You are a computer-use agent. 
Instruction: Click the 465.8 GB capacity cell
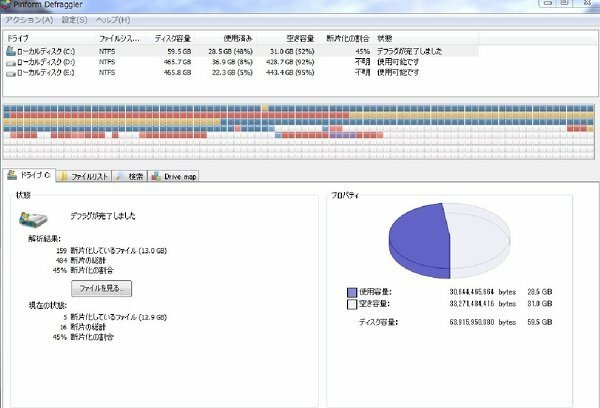coord(177,72)
